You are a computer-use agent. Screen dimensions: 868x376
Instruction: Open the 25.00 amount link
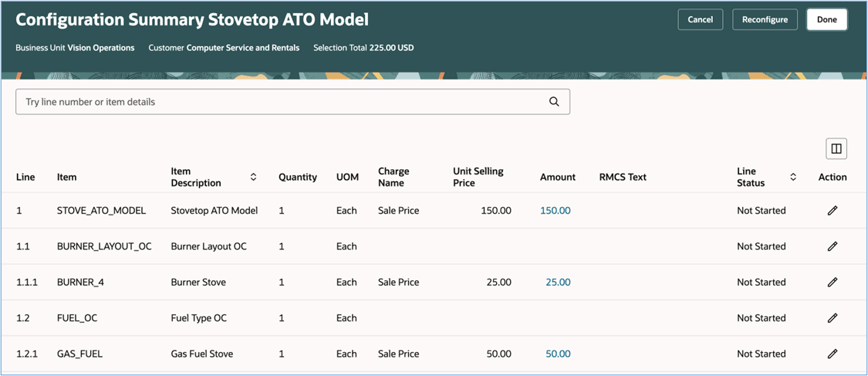pos(558,283)
